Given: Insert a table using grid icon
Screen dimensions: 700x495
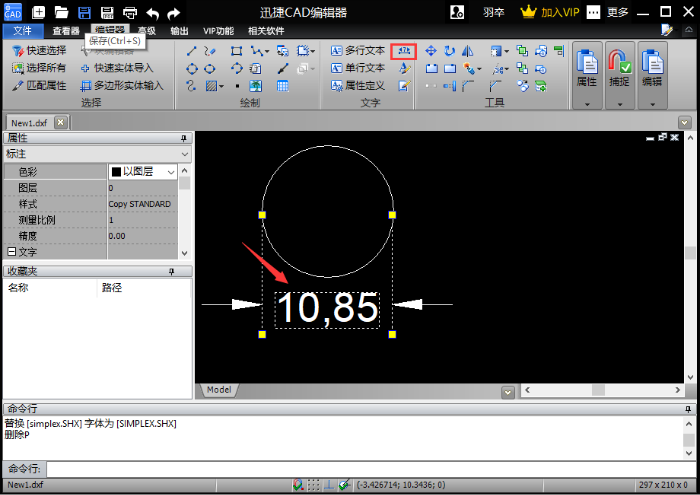Looking at the screenshot, I should [283, 86].
